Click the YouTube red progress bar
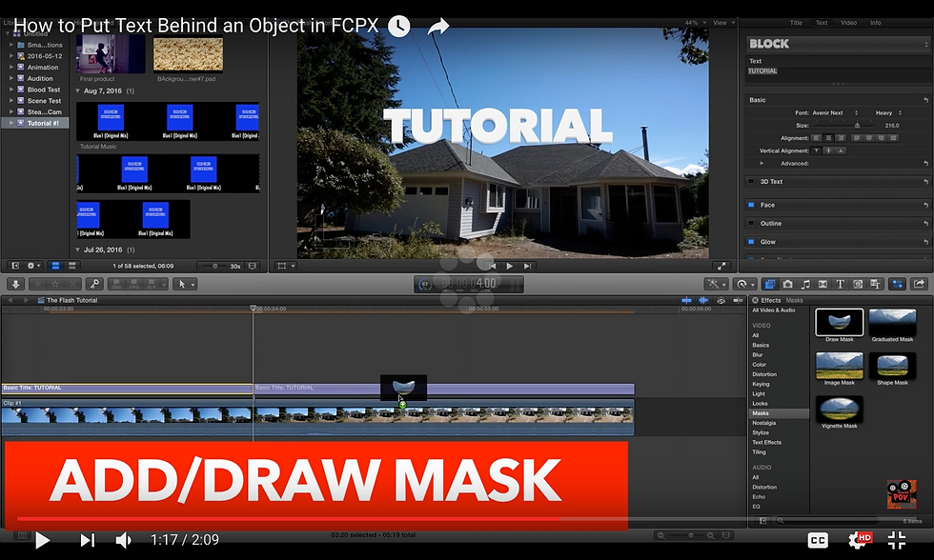 [x=288, y=520]
